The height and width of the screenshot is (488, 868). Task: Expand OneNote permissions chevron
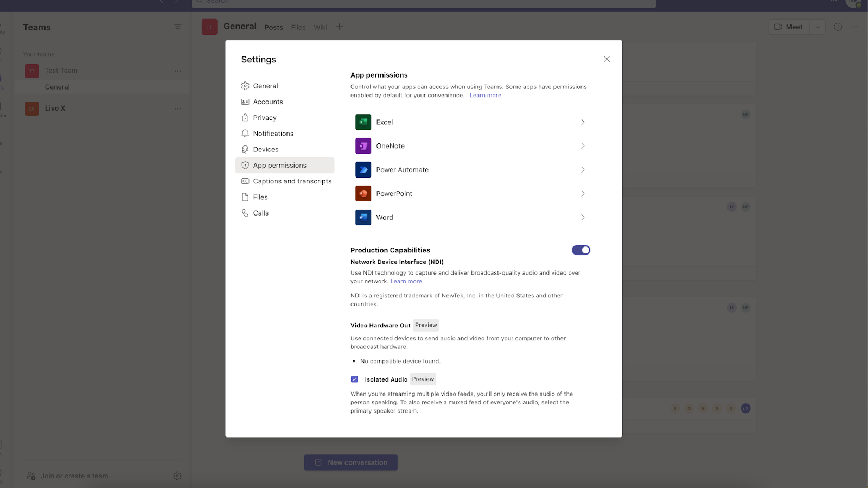[x=583, y=146]
